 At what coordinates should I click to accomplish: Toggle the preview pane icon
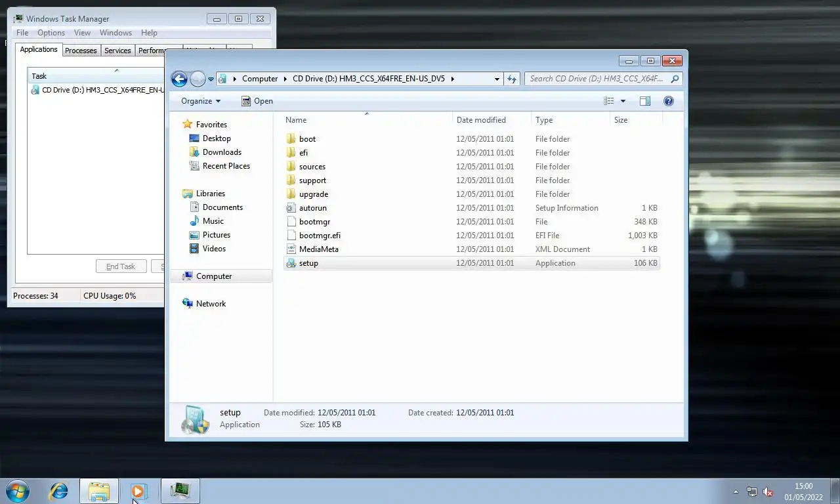click(x=645, y=101)
